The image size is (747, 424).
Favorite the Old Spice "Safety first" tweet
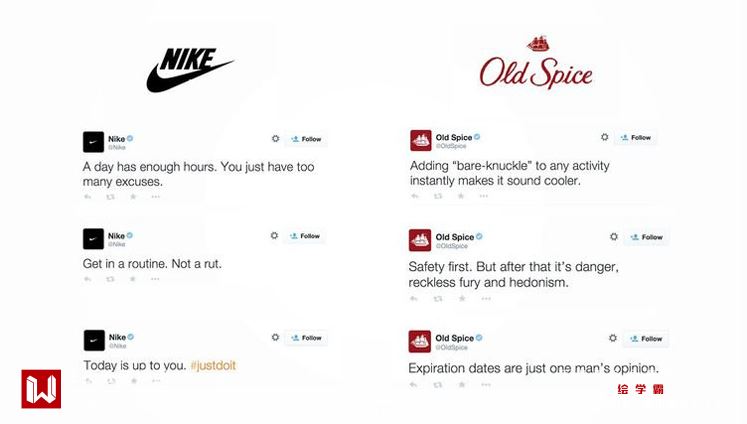click(x=458, y=298)
